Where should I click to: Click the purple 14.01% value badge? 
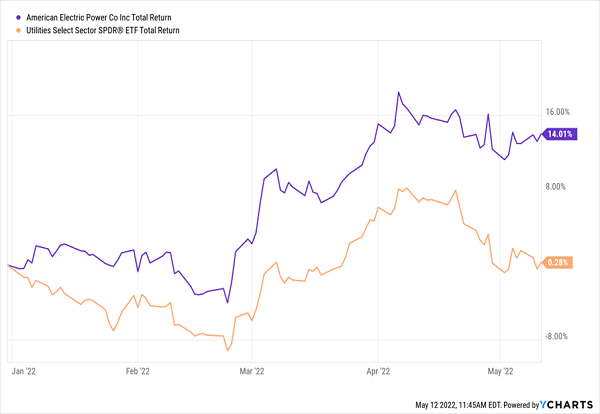click(557, 135)
